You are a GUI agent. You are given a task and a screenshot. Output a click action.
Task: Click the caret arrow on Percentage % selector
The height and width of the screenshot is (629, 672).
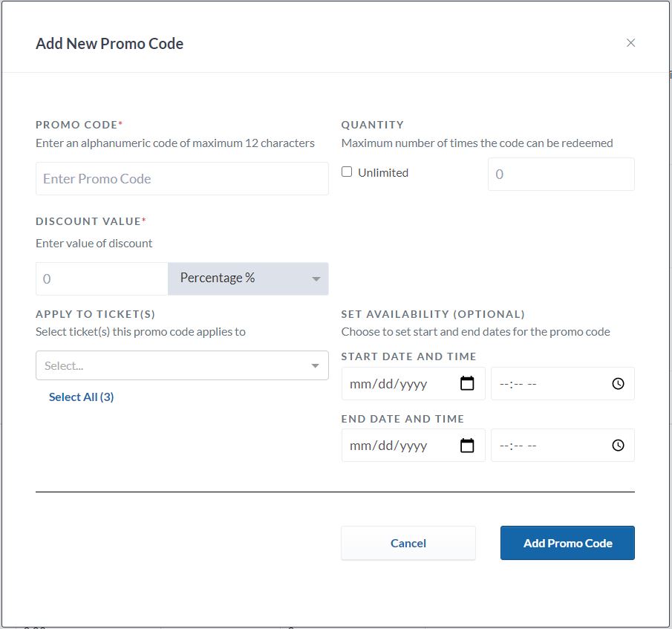(316, 279)
